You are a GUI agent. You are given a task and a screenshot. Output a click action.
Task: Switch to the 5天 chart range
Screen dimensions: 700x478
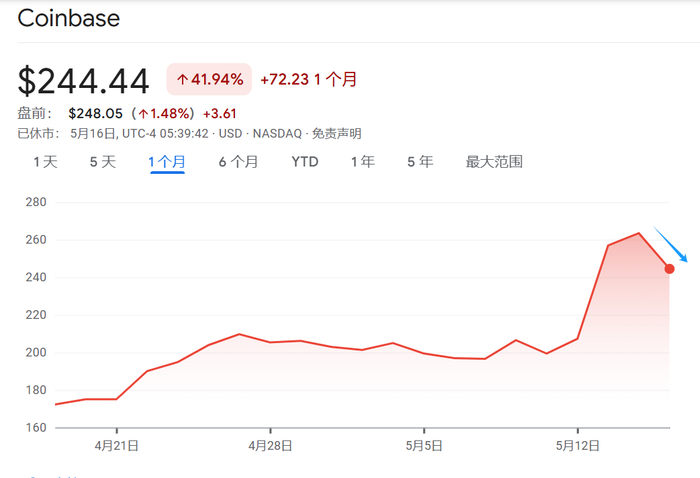tap(103, 162)
